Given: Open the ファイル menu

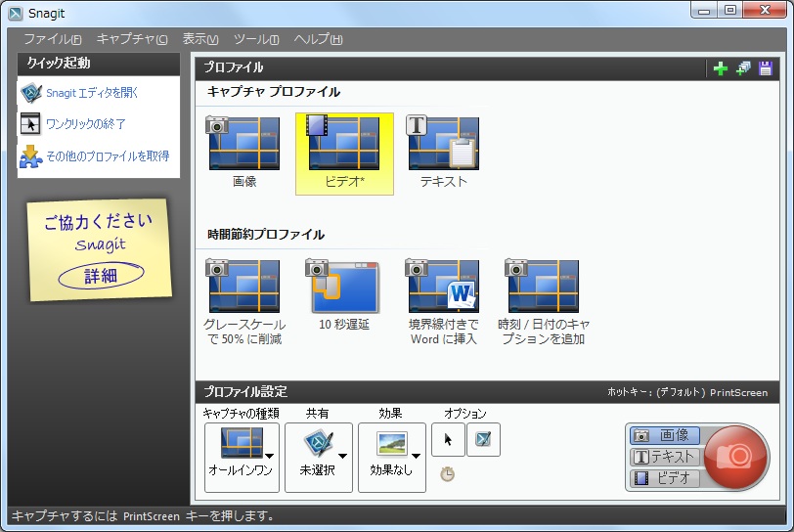Looking at the screenshot, I should pos(53,39).
